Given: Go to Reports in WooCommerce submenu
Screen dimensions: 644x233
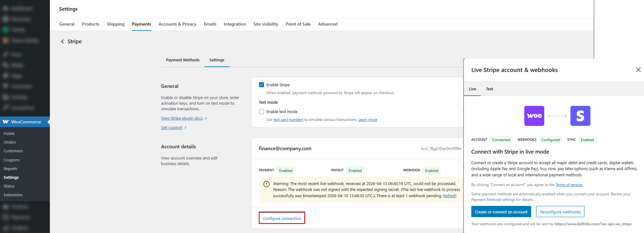Looking at the screenshot, I should (x=11, y=169).
